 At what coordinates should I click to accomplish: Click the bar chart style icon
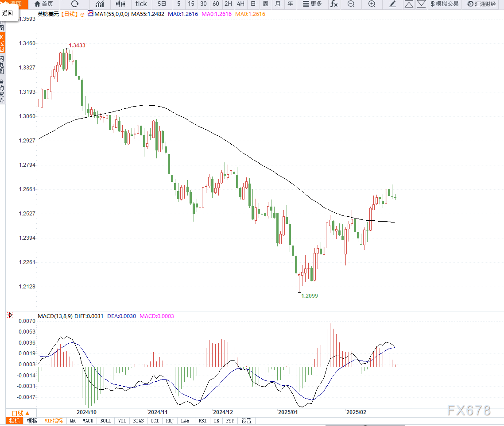99,4
